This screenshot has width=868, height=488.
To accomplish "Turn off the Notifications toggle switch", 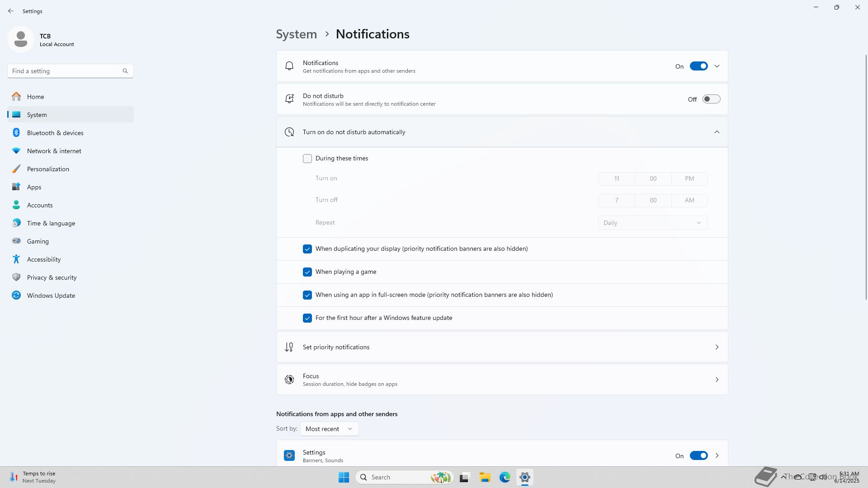I will [698, 66].
